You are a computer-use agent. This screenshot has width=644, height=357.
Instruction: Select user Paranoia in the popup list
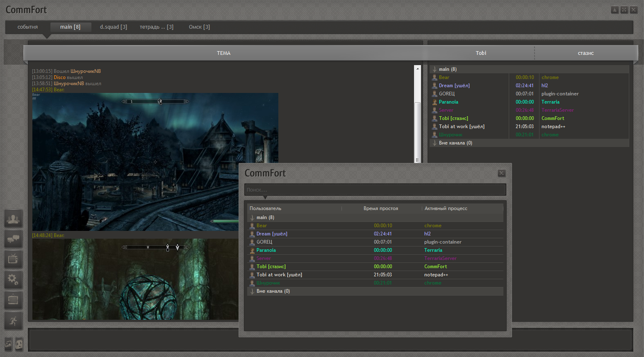point(266,250)
